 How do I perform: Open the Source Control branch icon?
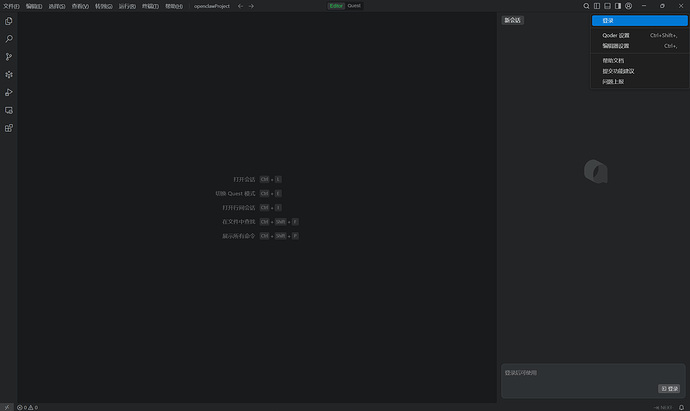[x=9, y=57]
